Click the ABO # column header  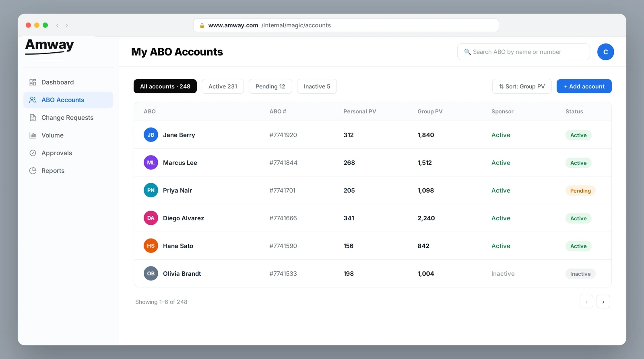coord(278,111)
